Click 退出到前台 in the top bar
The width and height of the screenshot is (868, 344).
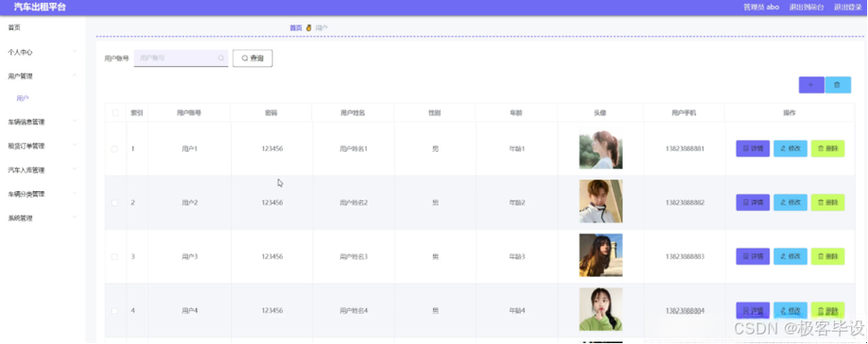pyautogui.click(x=807, y=8)
